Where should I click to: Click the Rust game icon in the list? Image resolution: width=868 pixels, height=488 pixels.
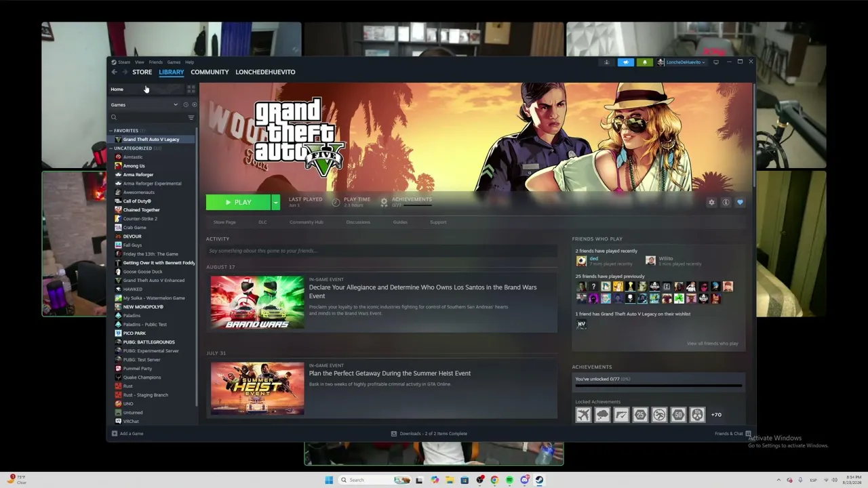point(118,386)
